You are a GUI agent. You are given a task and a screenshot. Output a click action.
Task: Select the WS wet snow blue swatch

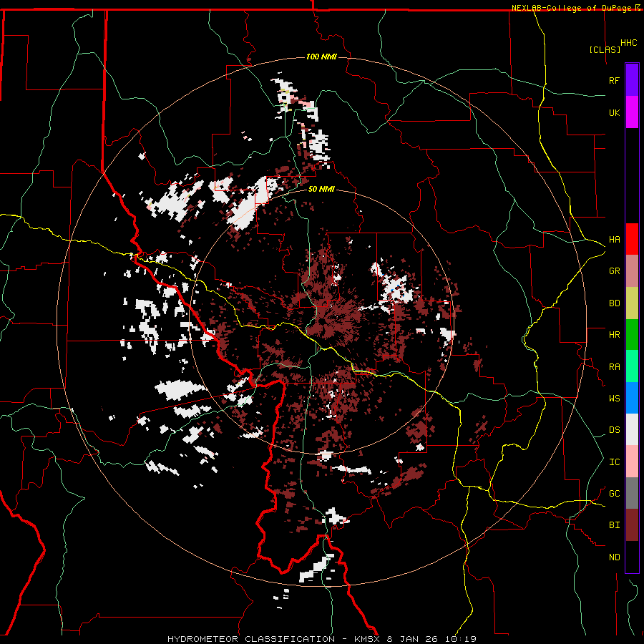point(632,398)
